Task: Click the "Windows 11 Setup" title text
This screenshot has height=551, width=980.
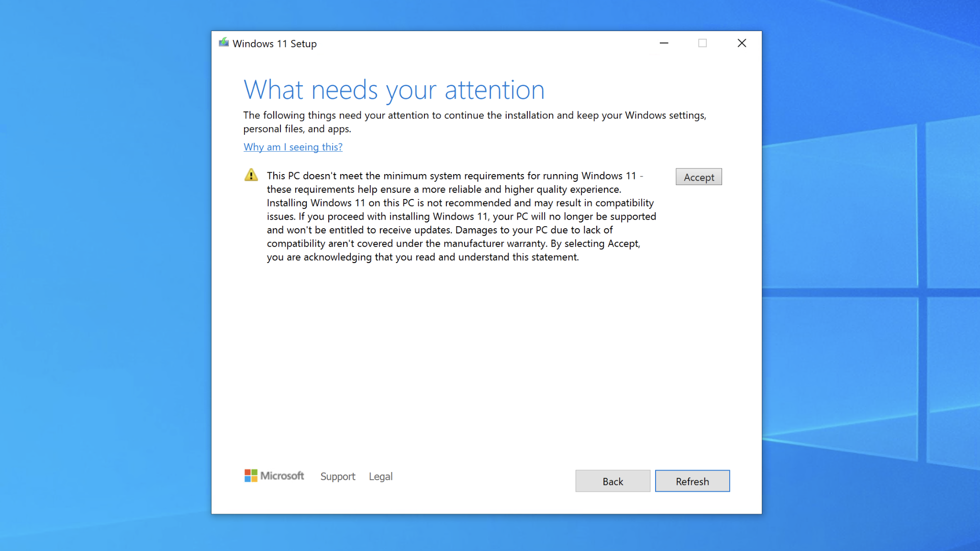Action: pyautogui.click(x=275, y=43)
